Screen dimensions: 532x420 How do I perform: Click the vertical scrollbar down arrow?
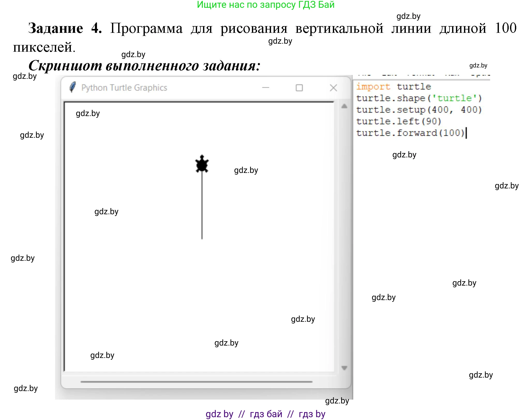pyautogui.click(x=344, y=368)
